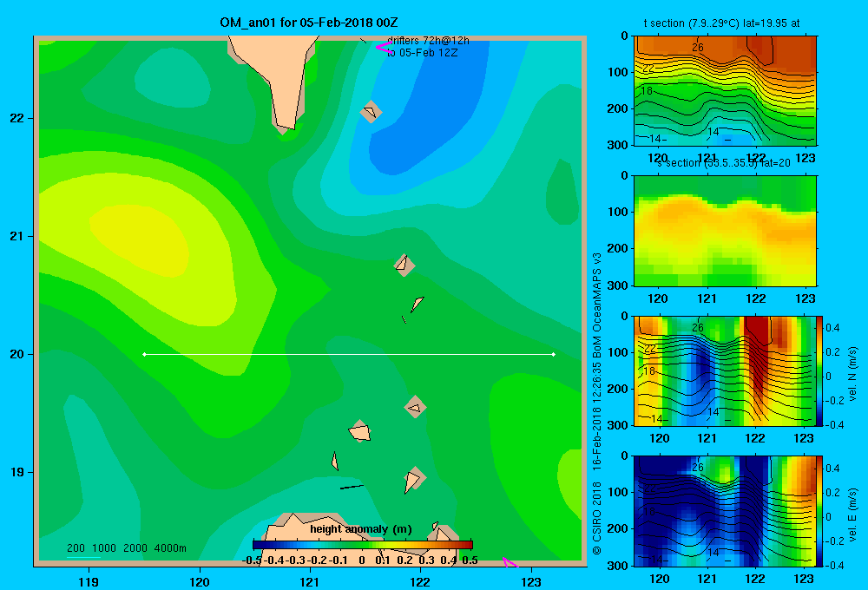Screen dimensions: 868x590
Task: Click the 'to 05-Feb 12Z' label
Action: (423, 53)
